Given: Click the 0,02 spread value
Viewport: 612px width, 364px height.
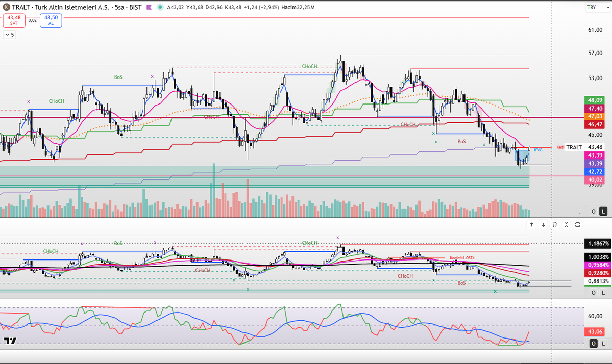Looking at the screenshot, I should (32, 21).
